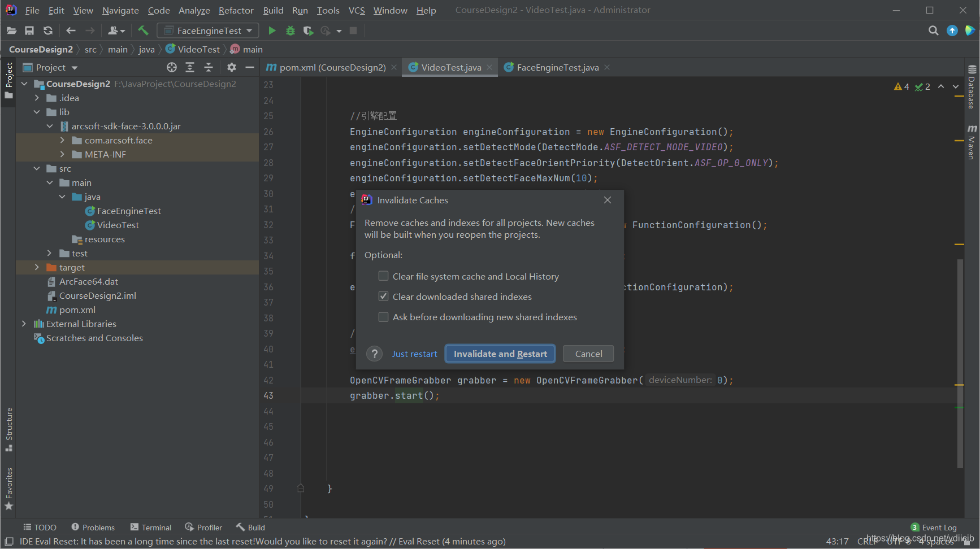Screen dimensions: 980x549
Task: Collapse the CourseDesign2 root node
Action: tap(24, 84)
